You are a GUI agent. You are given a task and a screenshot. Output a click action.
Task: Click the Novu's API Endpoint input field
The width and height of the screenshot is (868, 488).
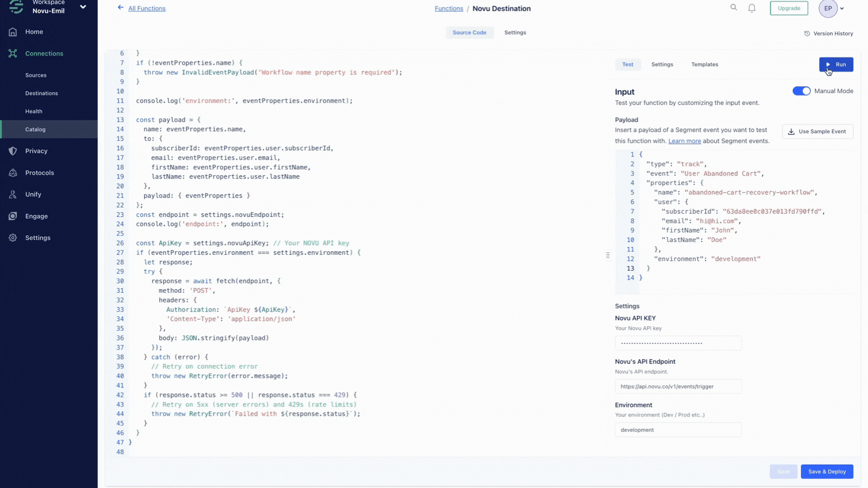tap(678, 386)
